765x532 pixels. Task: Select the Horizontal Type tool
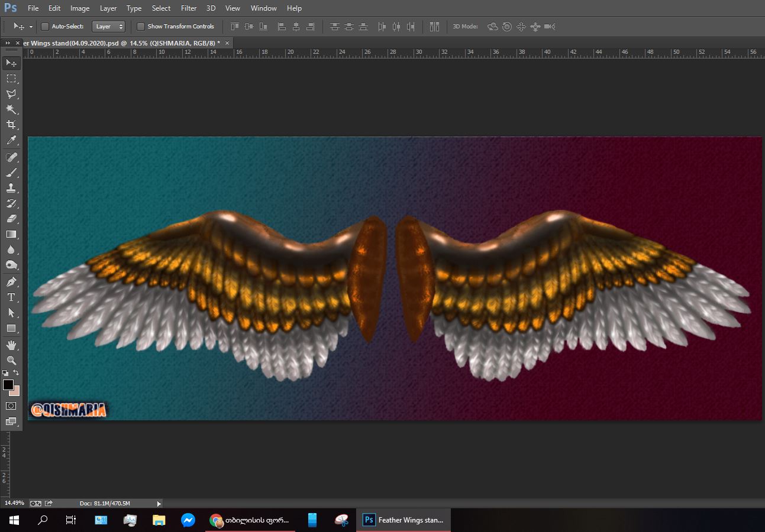point(11,297)
